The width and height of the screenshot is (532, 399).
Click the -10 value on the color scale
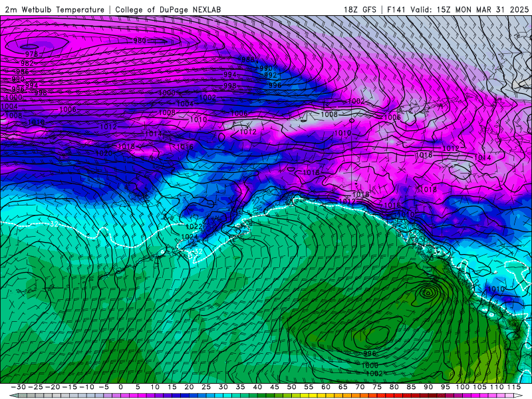[x=87, y=387]
